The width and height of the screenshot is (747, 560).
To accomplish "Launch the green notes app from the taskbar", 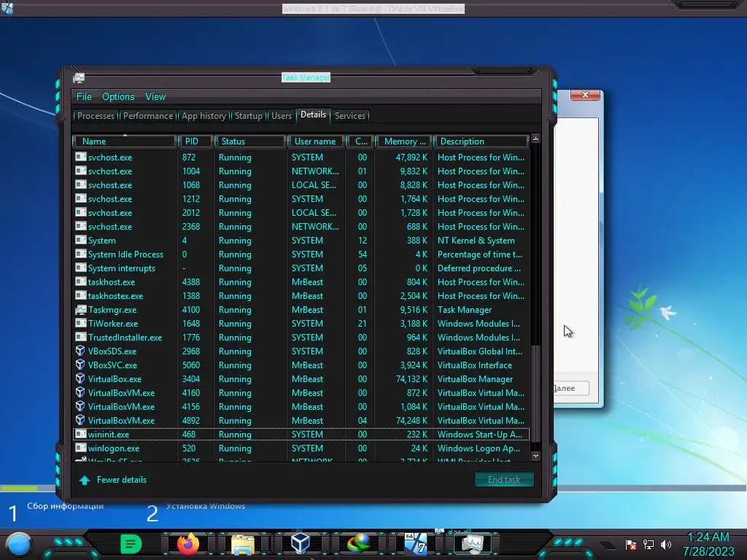I will [131, 544].
